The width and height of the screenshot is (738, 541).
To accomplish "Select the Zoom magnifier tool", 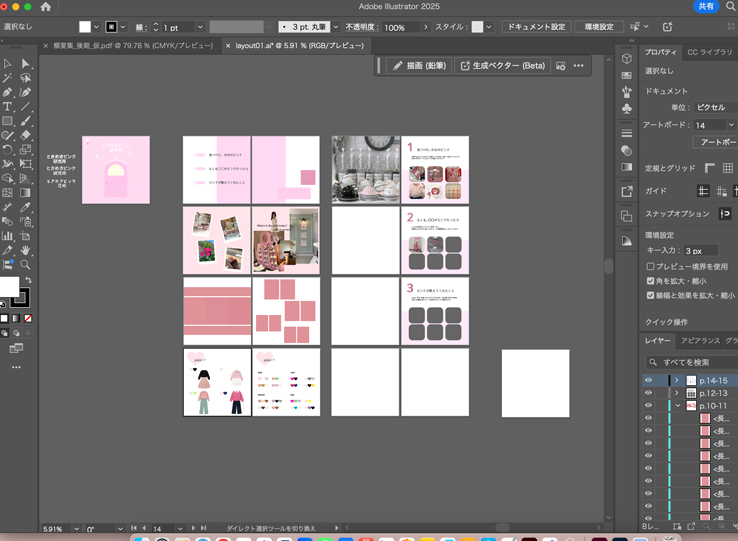I will [x=25, y=265].
